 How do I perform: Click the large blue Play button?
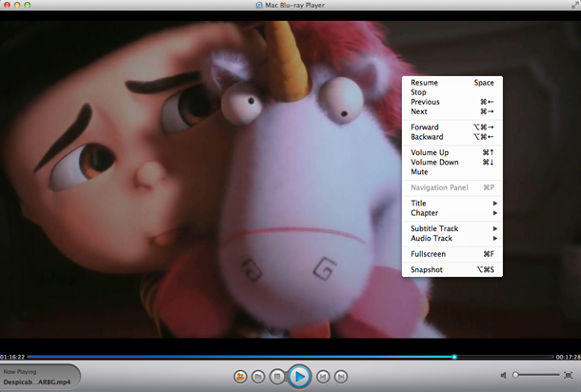click(x=299, y=377)
